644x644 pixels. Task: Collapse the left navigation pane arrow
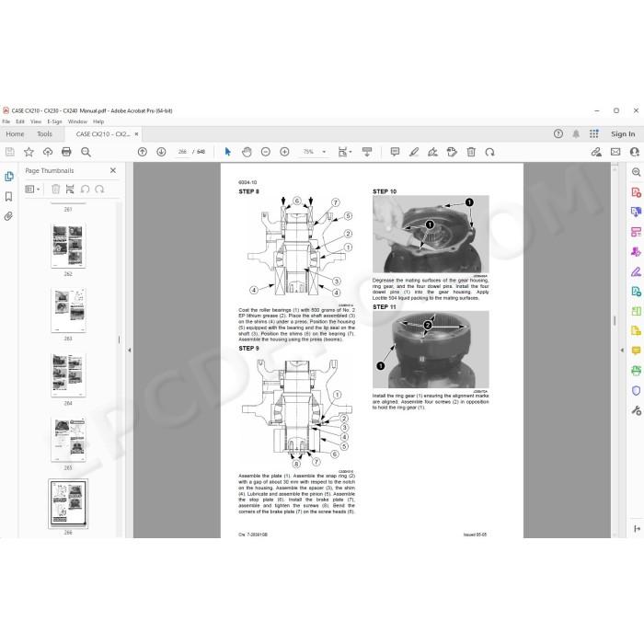[130, 351]
